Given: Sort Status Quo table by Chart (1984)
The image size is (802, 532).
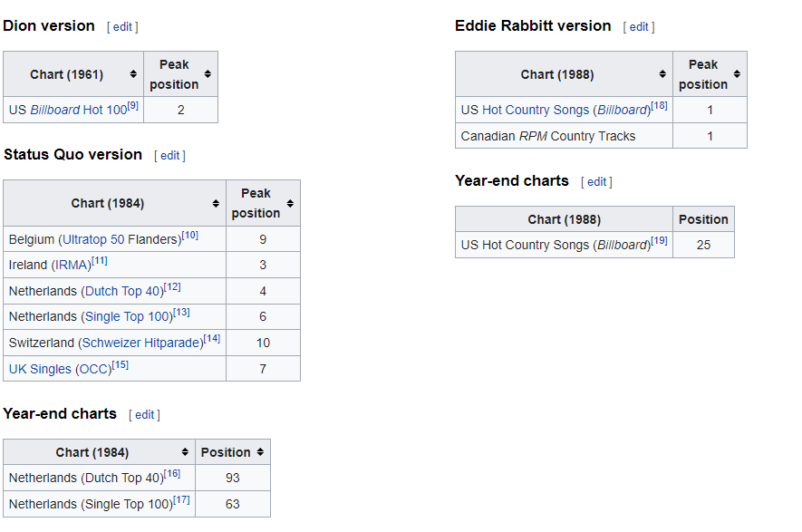Looking at the screenshot, I should click(x=216, y=203).
